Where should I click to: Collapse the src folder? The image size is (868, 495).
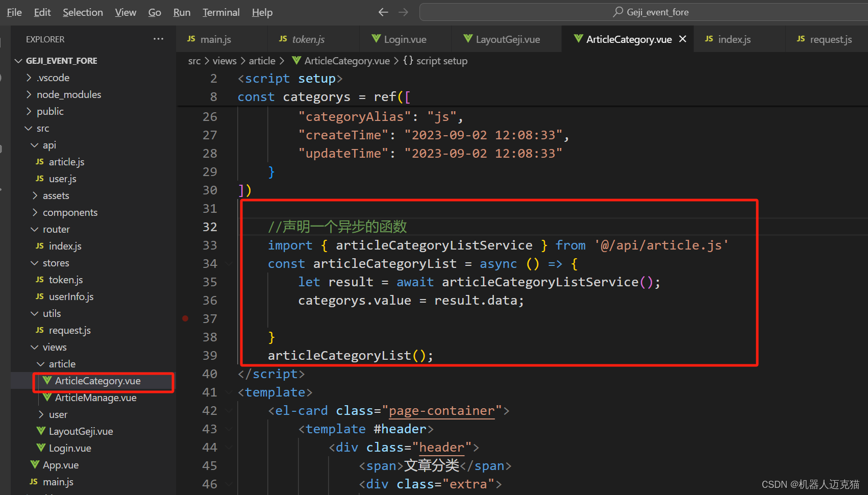click(x=29, y=128)
